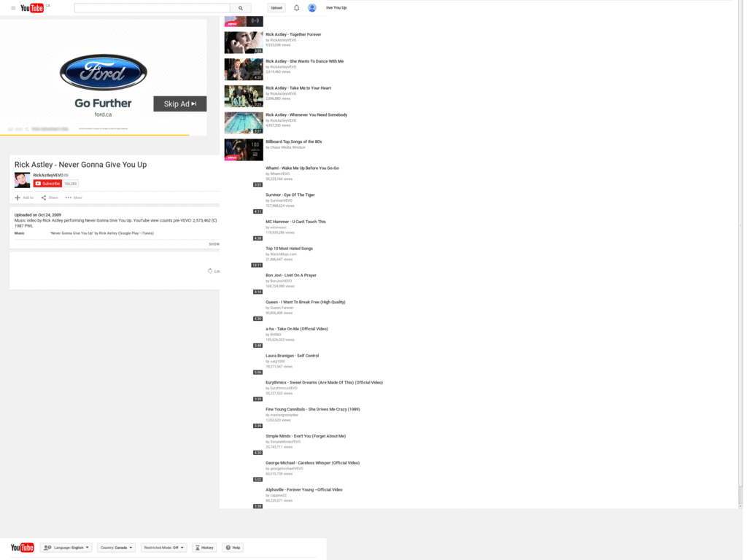Viewport: 747px width, 560px height.
Task: Open Fine Young Cannibals - She Drives Me Crazy
Action: pos(312,410)
